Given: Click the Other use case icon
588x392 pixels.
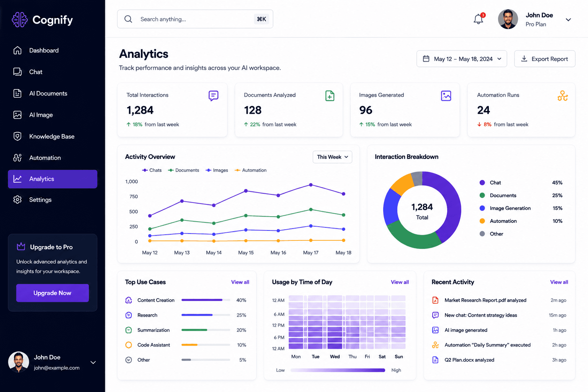Looking at the screenshot, I should pyautogui.click(x=129, y=360).
